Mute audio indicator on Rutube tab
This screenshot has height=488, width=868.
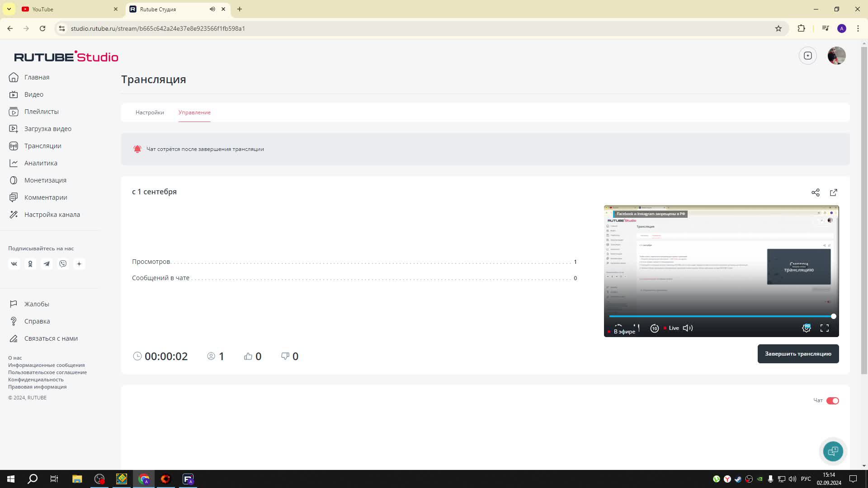[x=212, y=9]
